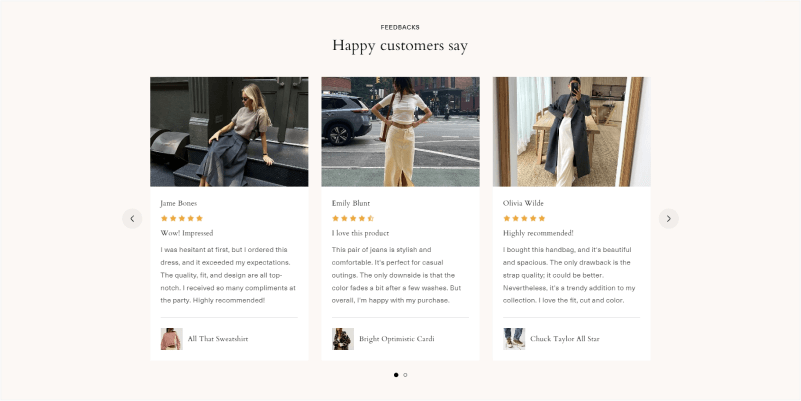Open the All That Sweatshirt product thumbnail

171,339
